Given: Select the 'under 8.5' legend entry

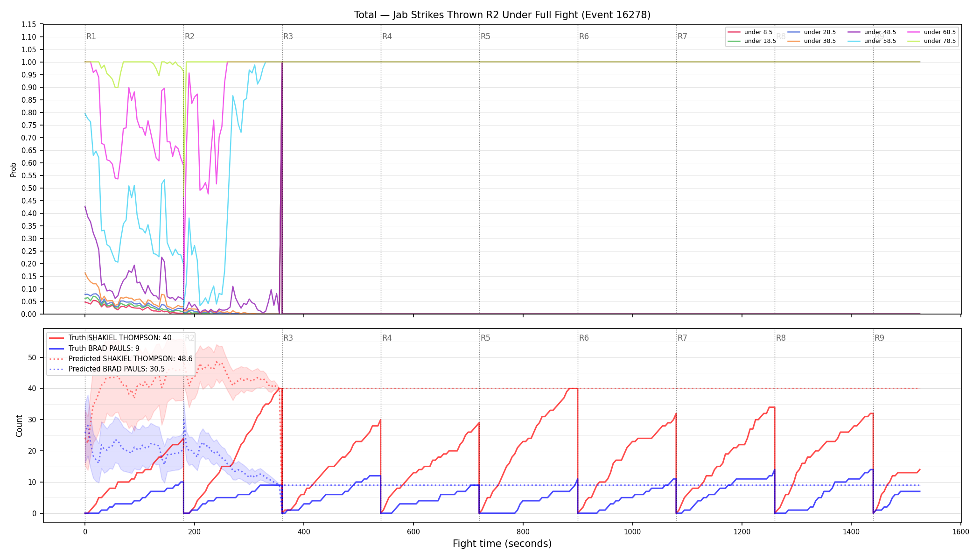Looking at the screenshot, I should click(x=750, y=32).
